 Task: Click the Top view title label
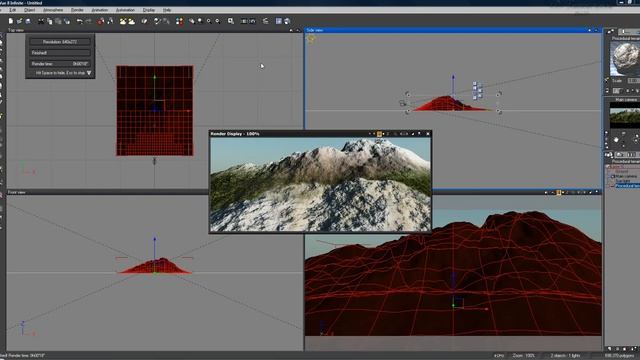tap(16, 30)
